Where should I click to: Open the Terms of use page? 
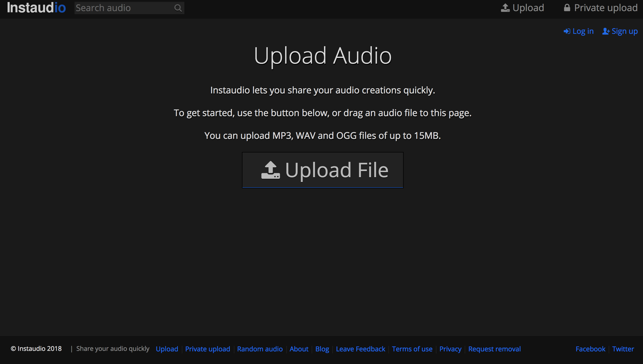tap(412, 349)
